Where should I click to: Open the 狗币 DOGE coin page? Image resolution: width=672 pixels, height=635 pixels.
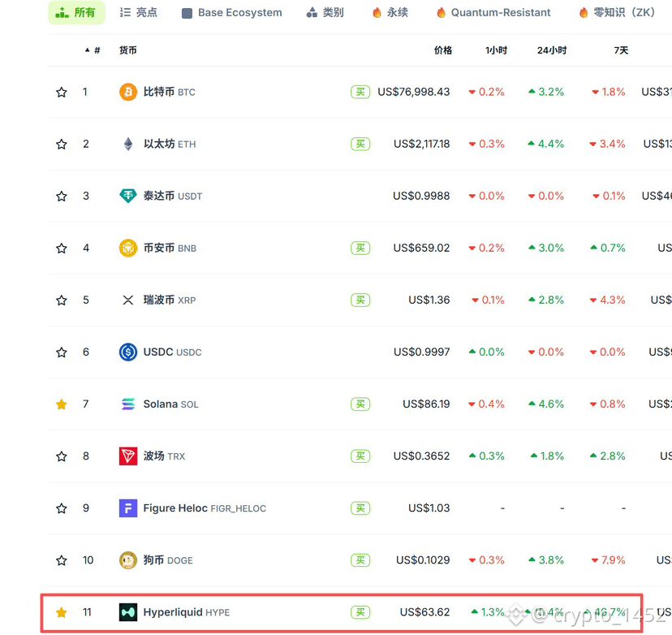click(x=168, y=560)
